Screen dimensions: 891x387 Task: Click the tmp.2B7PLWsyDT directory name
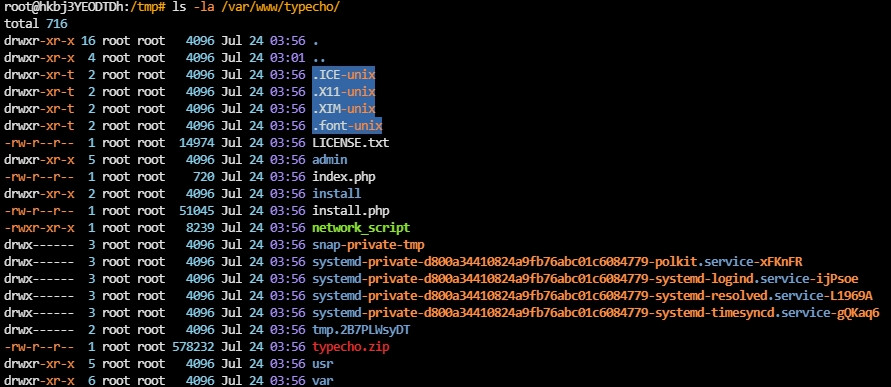coord(361,330)
